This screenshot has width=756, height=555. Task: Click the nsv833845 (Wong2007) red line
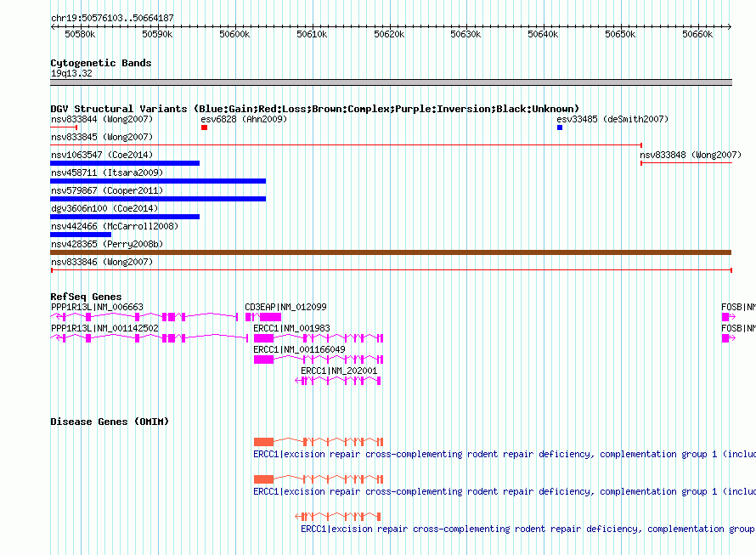pyautogui.click(x=347, y=144)
